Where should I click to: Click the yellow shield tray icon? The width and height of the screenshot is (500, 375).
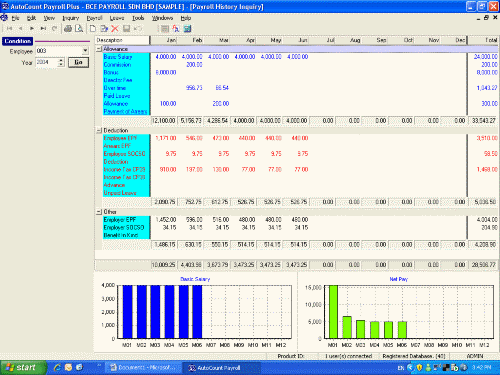click(x=419, y=368)
